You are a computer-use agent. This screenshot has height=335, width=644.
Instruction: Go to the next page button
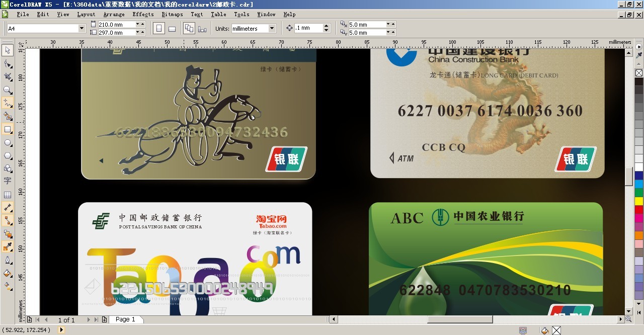(x=89, y=319)
